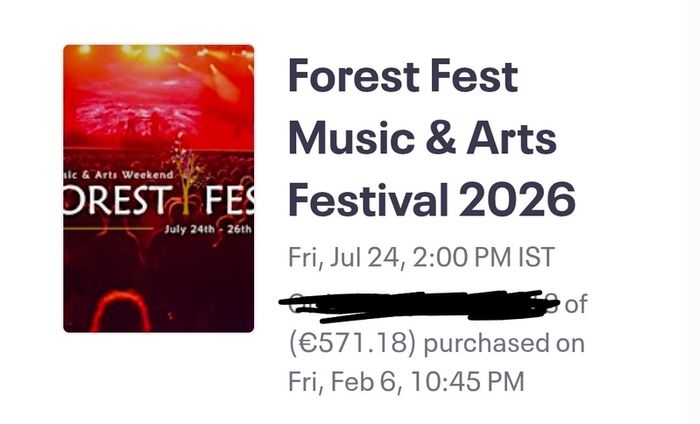Click the purchased on Fri, Feb 6 timestamp

pos(437,362)
